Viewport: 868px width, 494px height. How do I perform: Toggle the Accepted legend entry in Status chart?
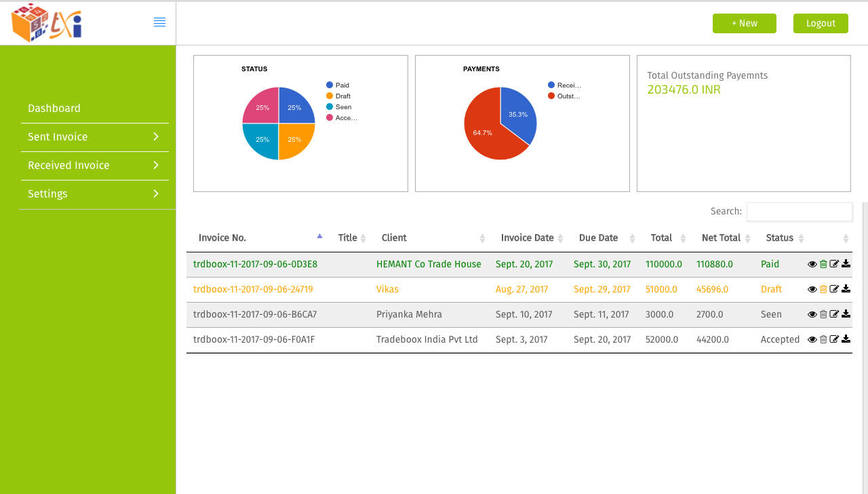coord(342,117)
